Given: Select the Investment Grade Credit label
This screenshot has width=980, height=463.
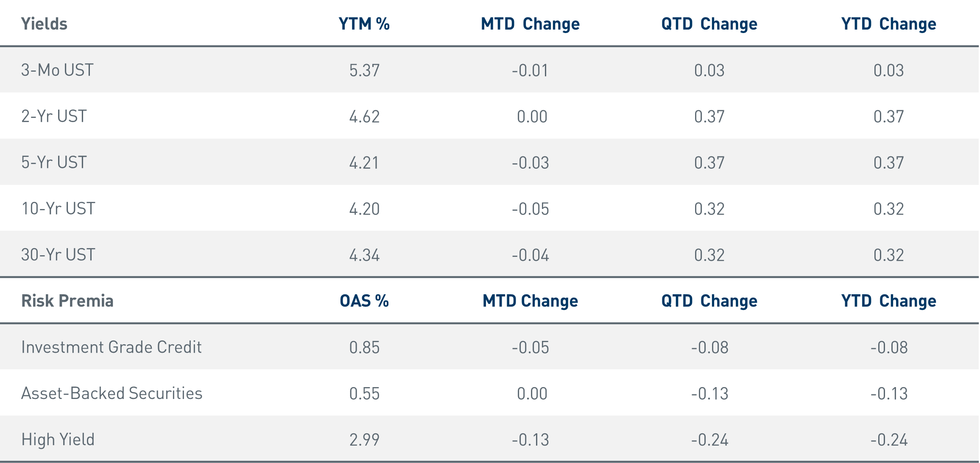Looking at the screenshot, I should point(111,347).
